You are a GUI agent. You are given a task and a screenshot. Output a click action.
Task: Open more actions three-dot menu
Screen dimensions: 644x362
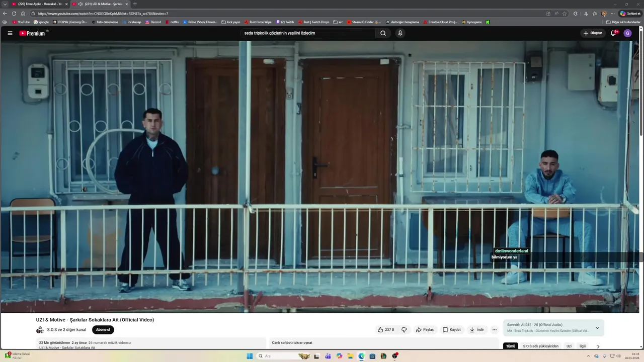(x=495, y=330)
